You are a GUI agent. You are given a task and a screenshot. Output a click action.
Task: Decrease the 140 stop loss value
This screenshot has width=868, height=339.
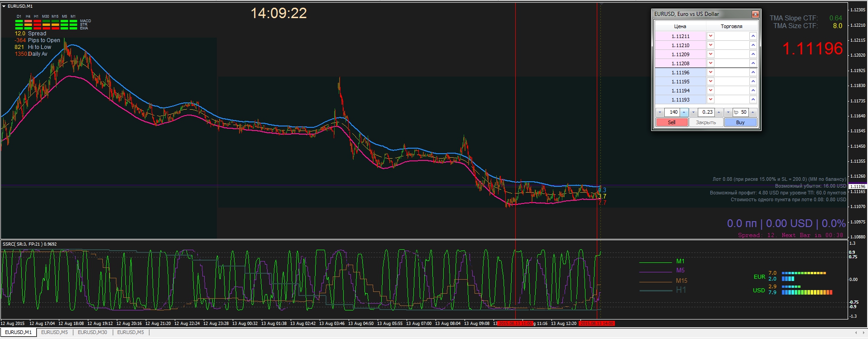pyautogui.click(x=660, y=112)
